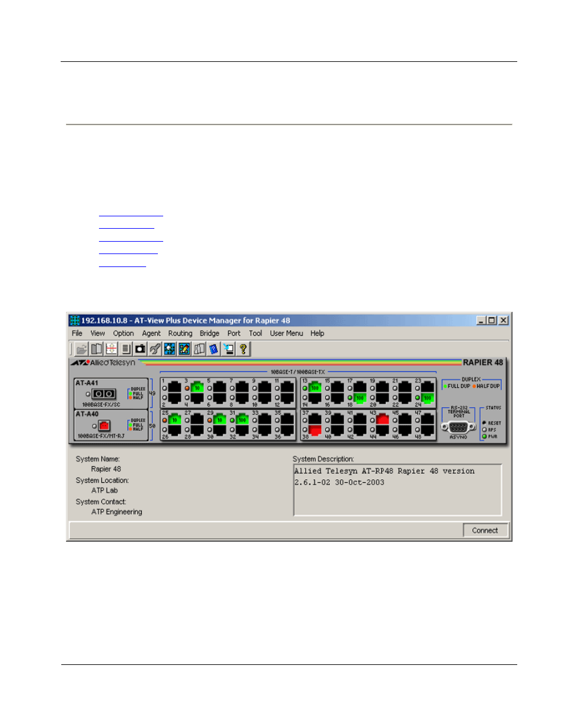Select red port 38 on the panel
562x728 pixels.
[x=315, y=430]
